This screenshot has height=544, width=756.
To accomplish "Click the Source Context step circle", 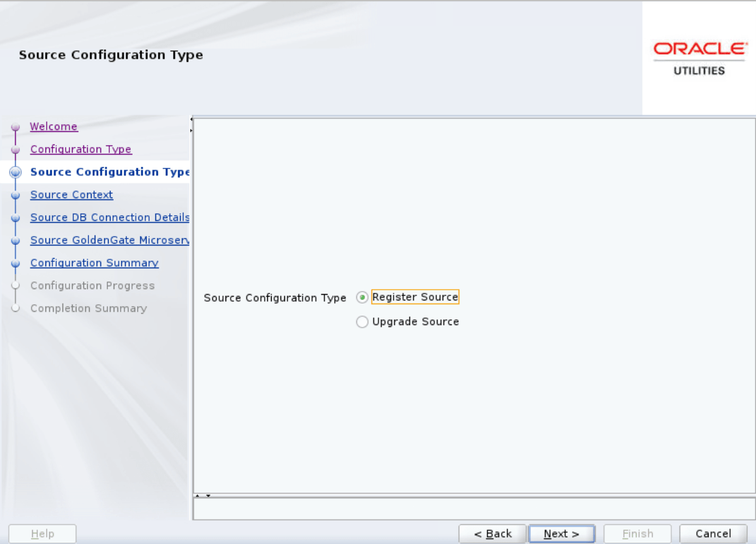I will pos(15,194).
